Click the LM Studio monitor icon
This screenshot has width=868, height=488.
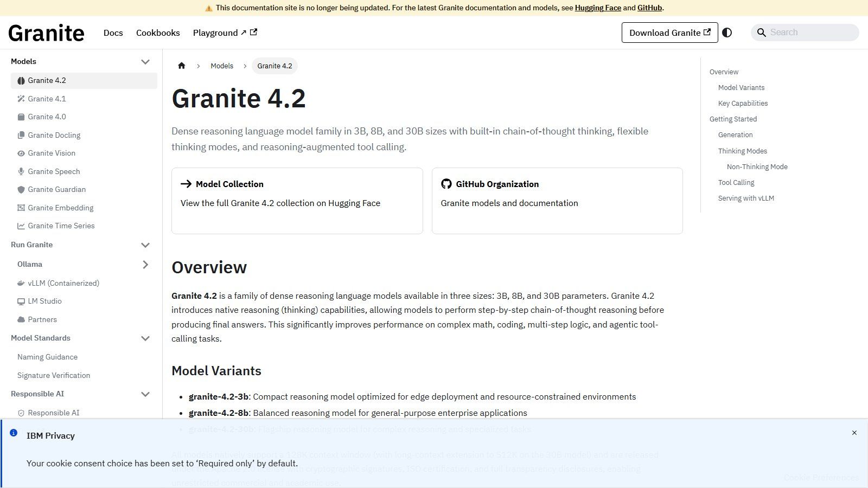21,301
